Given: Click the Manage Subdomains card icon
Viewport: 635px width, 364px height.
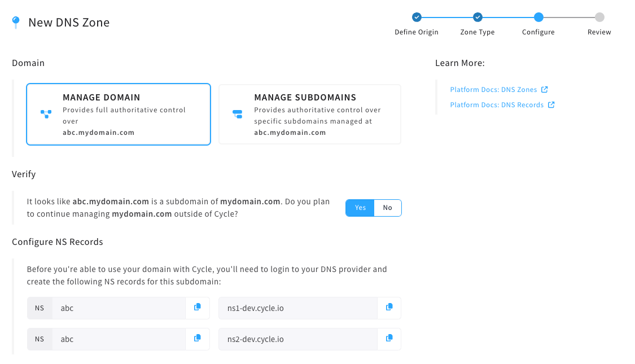Looking at the screenshot, I should 237,114.
